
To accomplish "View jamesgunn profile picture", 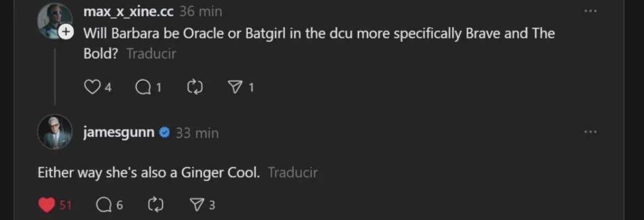I will click(x=55, y=132).
